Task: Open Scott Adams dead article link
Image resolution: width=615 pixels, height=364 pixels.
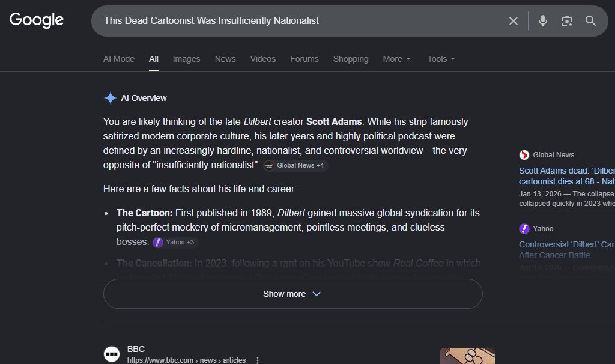Action: pos(567,176)
